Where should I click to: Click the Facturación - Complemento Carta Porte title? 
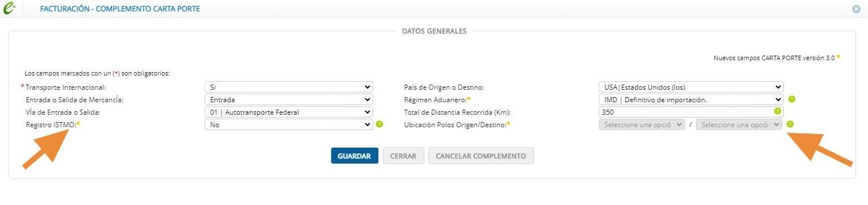(120, 9)
